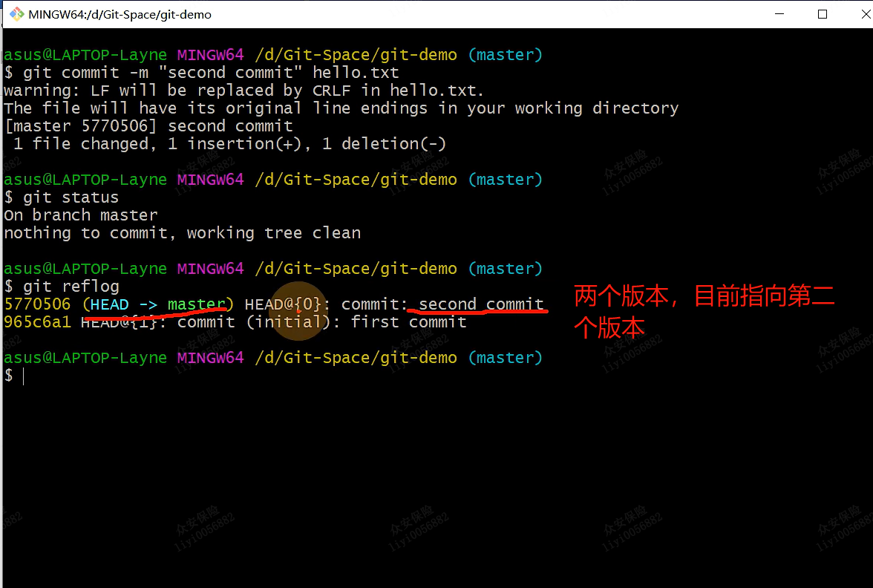Minimize the MINGW64 terminal window

pos(779,14)
